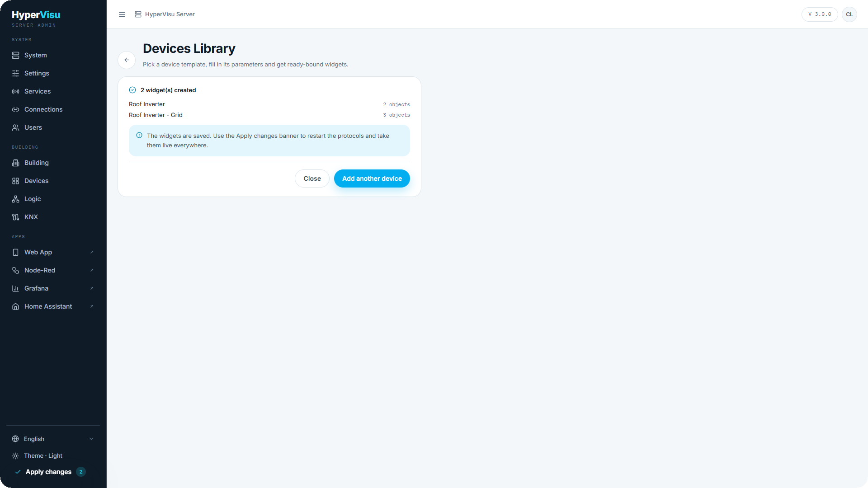Click the Web App phone icon
The height and width of the screenshot is (488, 868).
click(x=15, y=252)
